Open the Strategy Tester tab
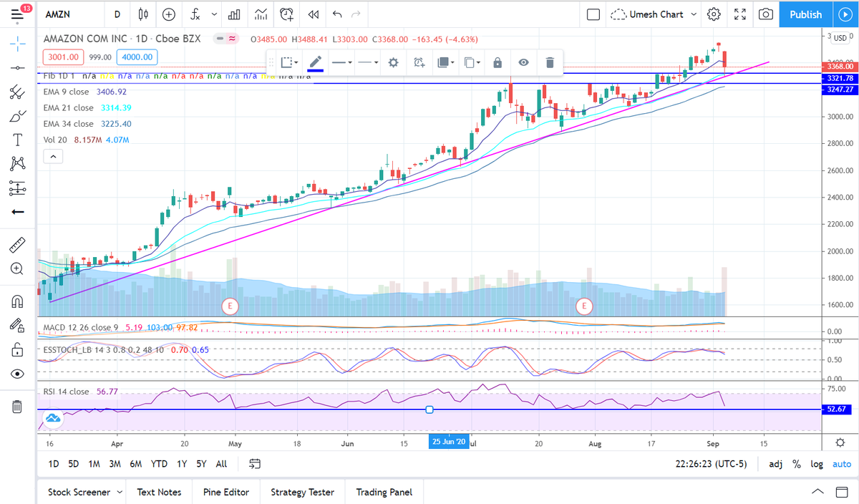 tap(302, 492)
